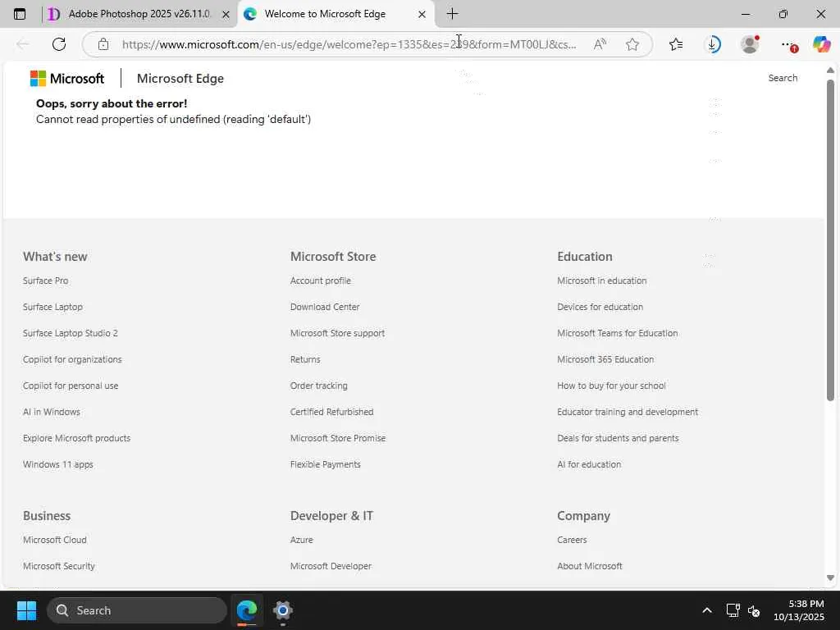Open the Settings gear taskbar app
This screenshot has width=840, height=630.
(x=282, y=610)
